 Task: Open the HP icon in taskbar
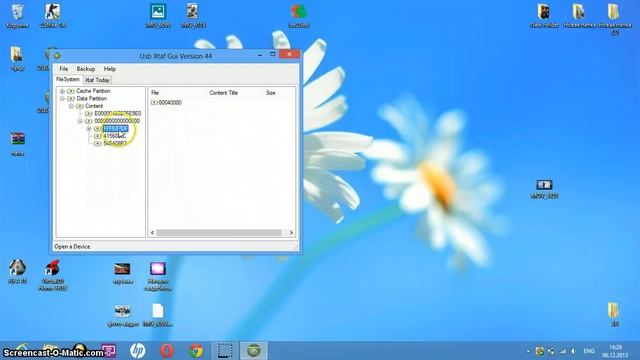[138, 351]
